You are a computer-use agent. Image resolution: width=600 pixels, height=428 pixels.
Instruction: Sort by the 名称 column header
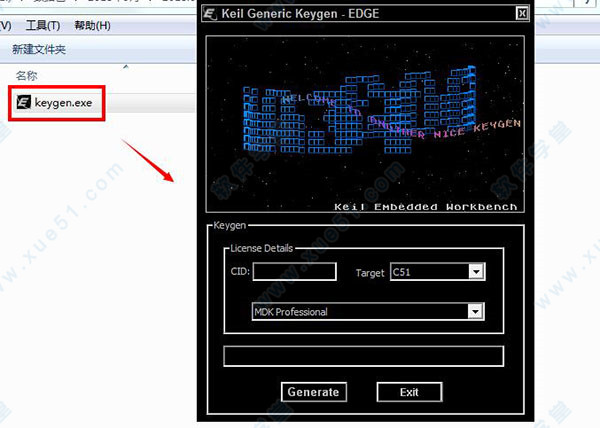click(x=26, y=76)
